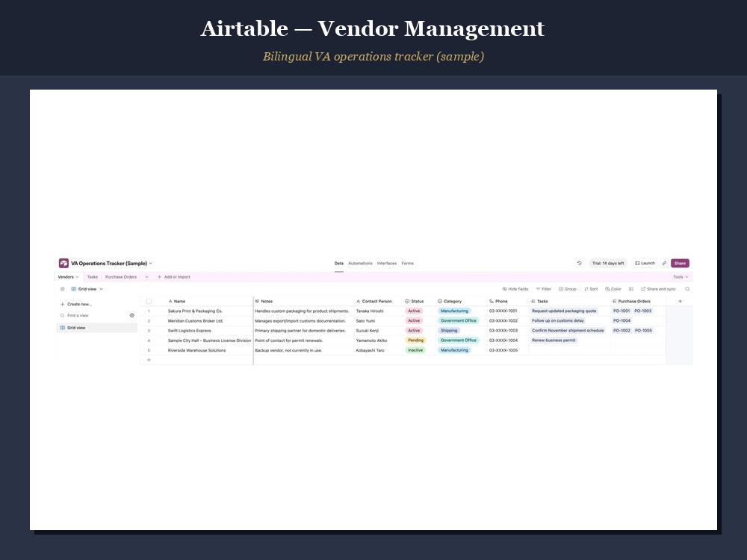Click the copy link chain icon
The image size is (747, 560).
(664, 264)
